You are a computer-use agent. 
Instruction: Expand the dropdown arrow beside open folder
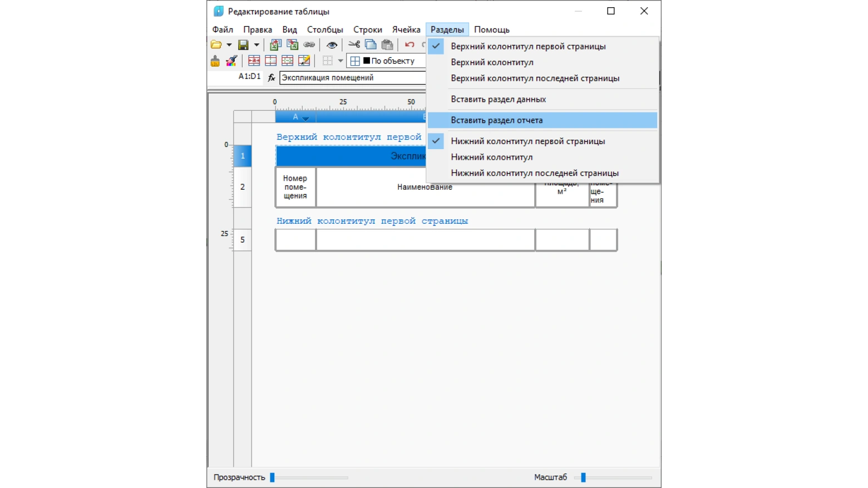point(229,45)
